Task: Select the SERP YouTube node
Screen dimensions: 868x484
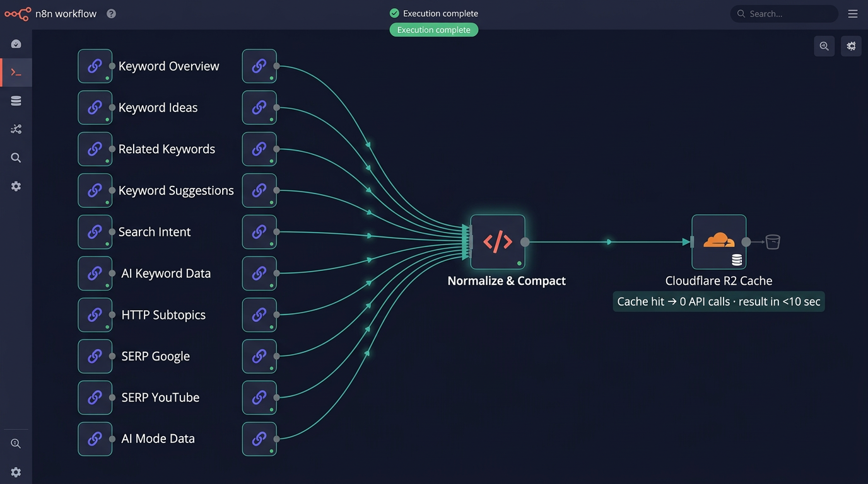Action: click(x=95, y=398)
